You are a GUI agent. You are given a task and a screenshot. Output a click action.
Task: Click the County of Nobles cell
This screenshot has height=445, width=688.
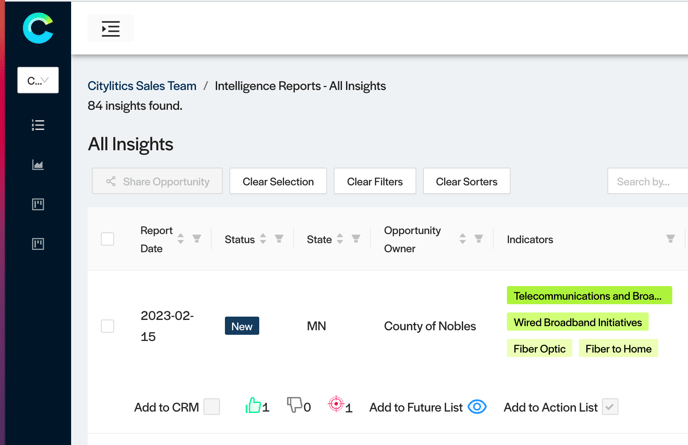(x=430, y=326)
